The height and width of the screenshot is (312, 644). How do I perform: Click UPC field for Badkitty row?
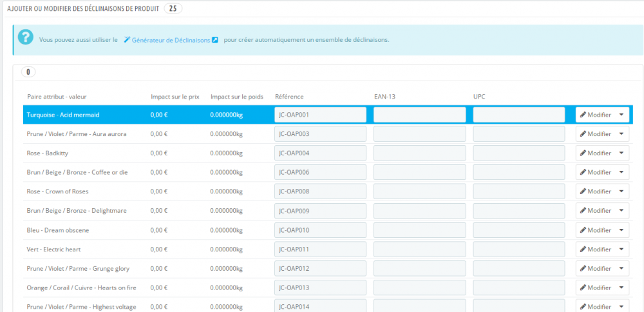coord(519,153)
